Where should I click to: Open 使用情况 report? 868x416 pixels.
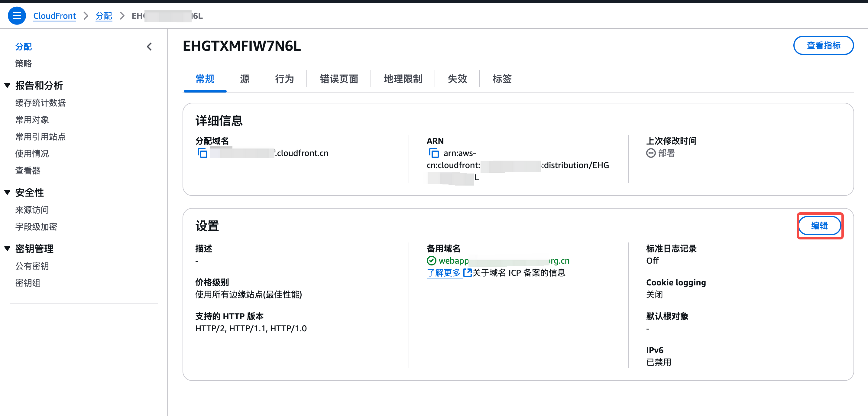click(x=32, y=153)
